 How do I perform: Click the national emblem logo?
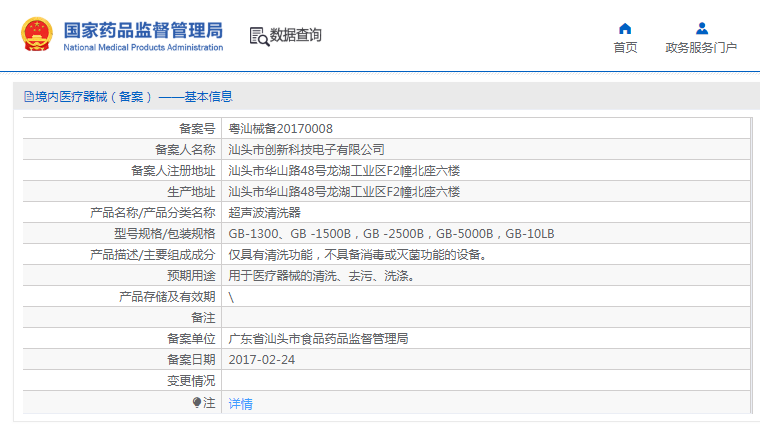click(37, 34)
